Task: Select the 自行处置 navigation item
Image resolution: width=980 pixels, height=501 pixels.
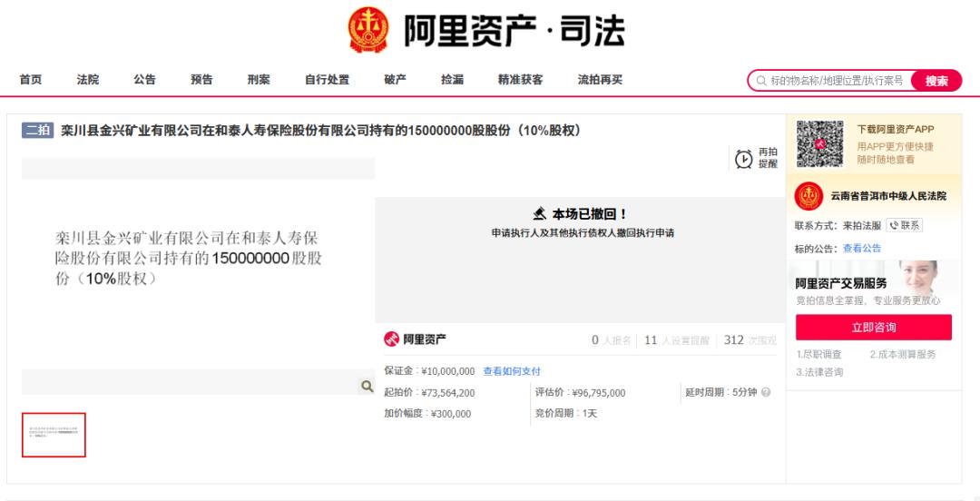Action: [327, 80]
